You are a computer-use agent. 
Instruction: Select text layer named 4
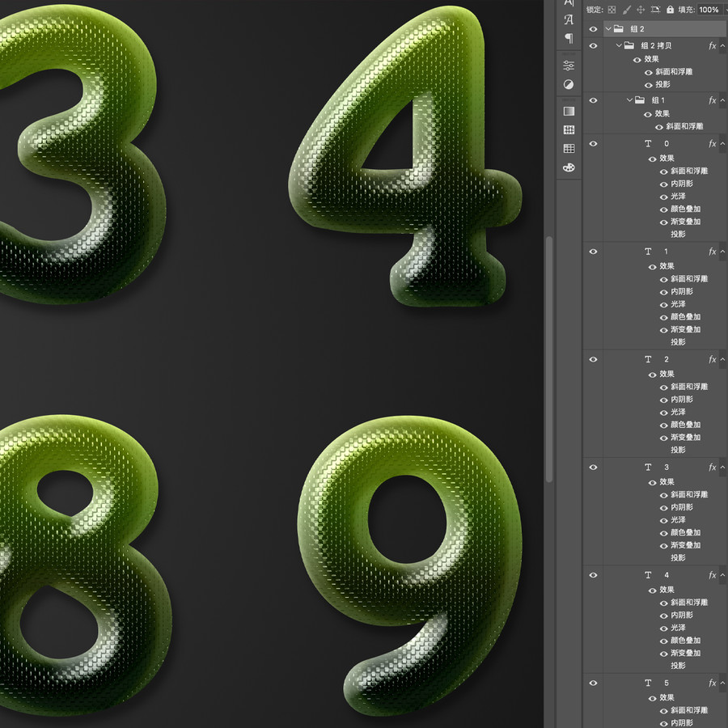667,575
